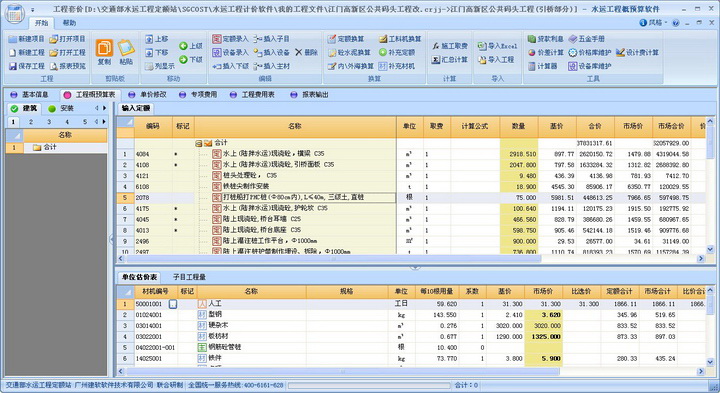Open 设计费计算 design fee tool
This screenshot has height=393, width=720.
click(637, 52)
